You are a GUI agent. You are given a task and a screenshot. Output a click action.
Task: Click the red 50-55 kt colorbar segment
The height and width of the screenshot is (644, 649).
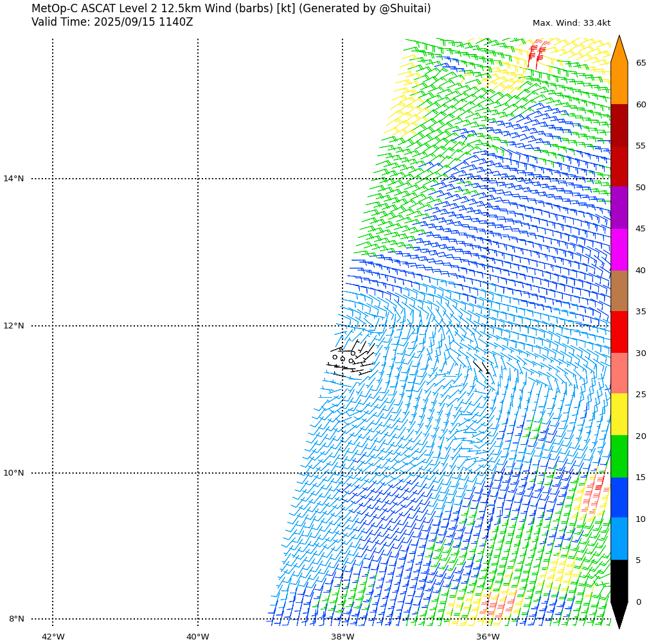pyautogui.click(x=619, y=166)
